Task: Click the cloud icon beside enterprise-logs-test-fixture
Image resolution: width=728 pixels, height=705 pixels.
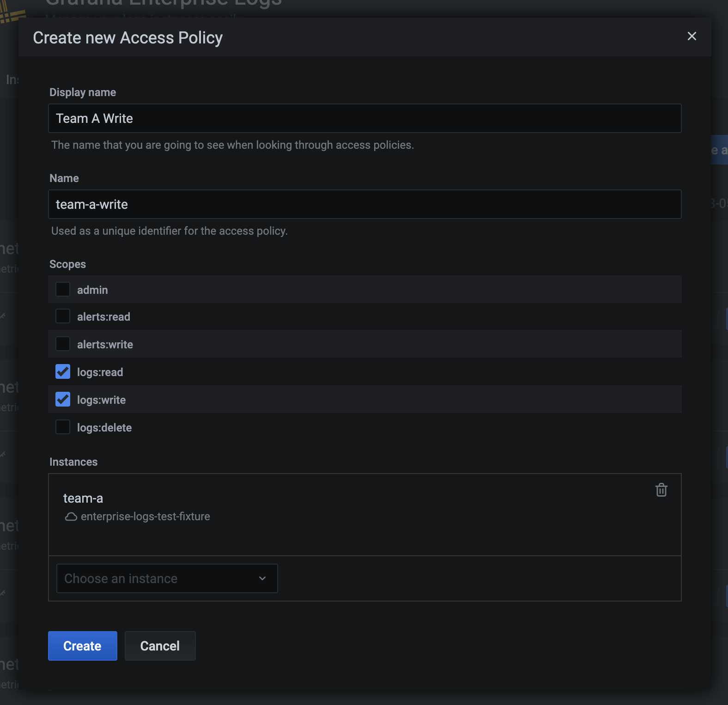Action: 71,517
